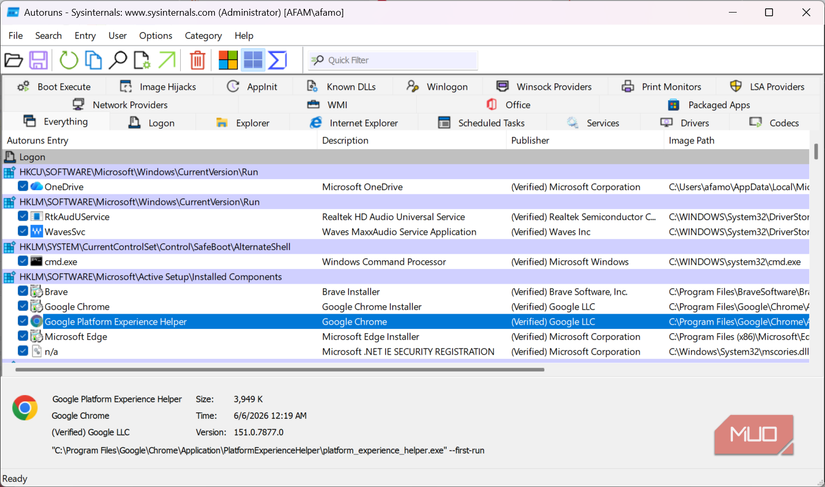Click the Copy toolbar icon
The height and width of the screenshot is (487, 825).
tap(93, 60)
